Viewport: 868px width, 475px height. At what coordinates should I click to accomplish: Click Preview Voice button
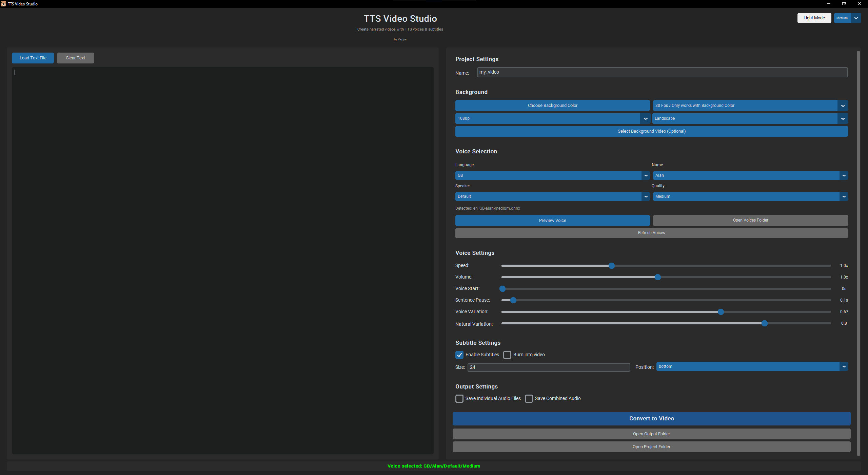552,221
